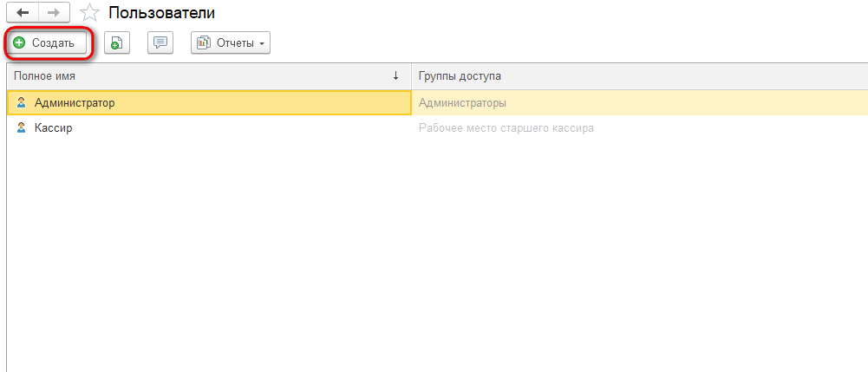
Task: Click the Создать button
Action: coord(49,42)
